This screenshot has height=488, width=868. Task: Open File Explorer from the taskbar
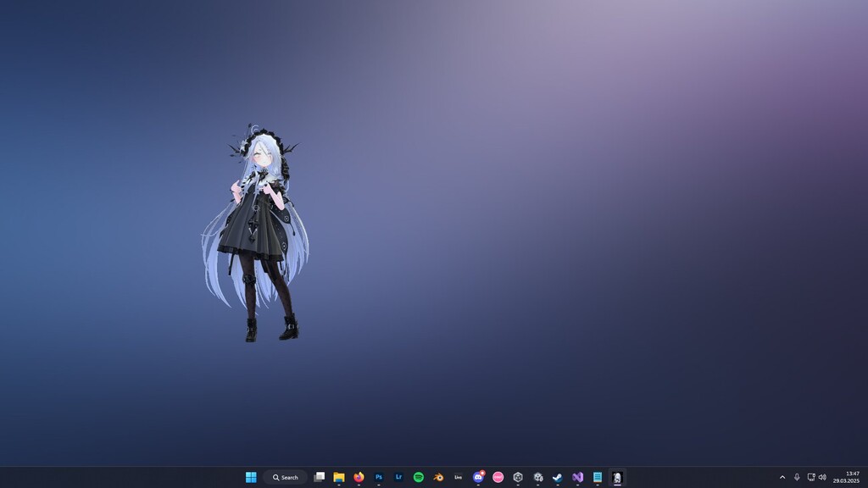pyautogui.click(x=339, y=477)
